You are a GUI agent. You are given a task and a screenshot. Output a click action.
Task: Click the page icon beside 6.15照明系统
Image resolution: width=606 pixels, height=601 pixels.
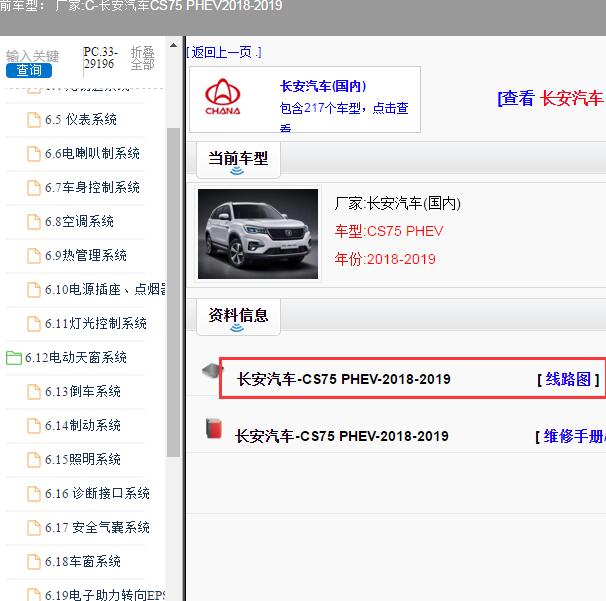(x=34, y=460)
